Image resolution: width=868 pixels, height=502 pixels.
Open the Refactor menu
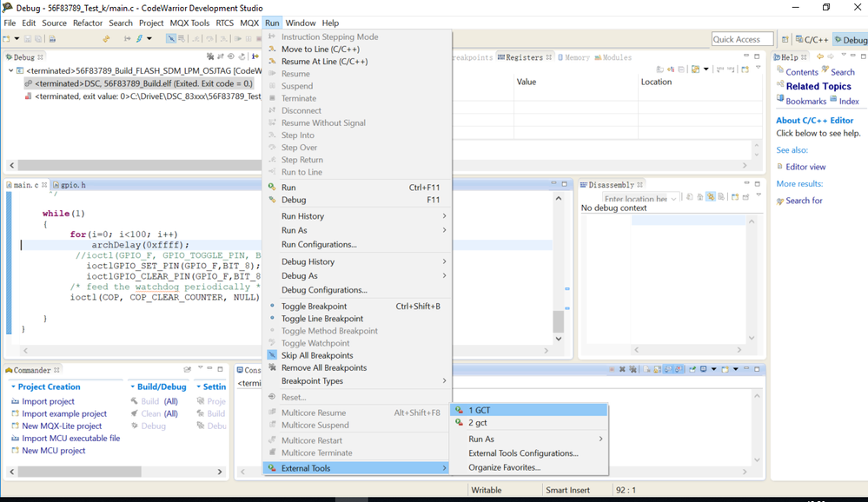coord(88,23)
